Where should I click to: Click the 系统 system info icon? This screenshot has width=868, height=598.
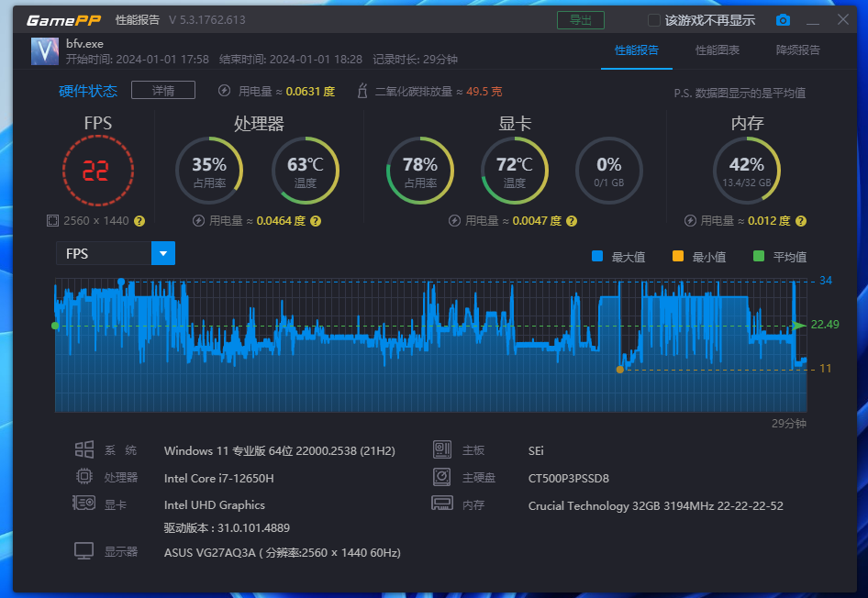[x=84, y=449]
